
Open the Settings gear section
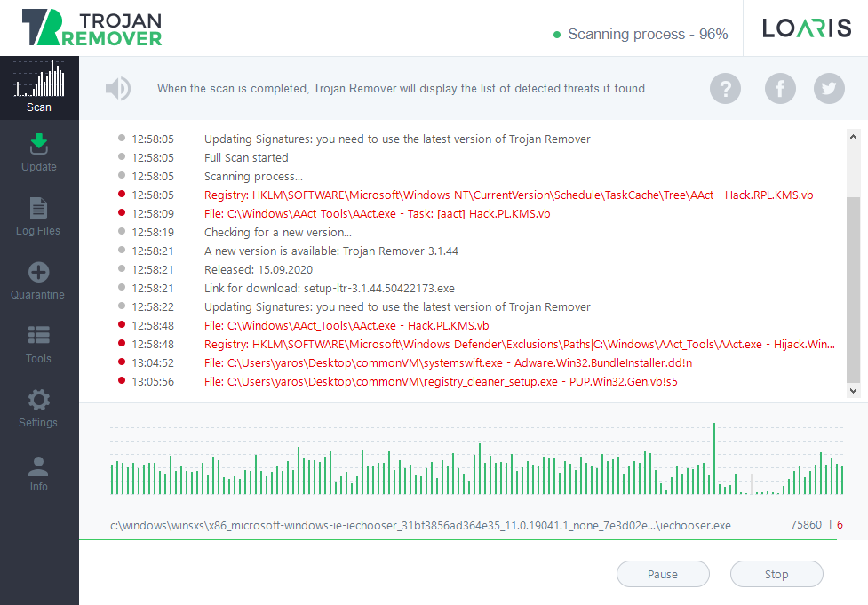(38, 409)
